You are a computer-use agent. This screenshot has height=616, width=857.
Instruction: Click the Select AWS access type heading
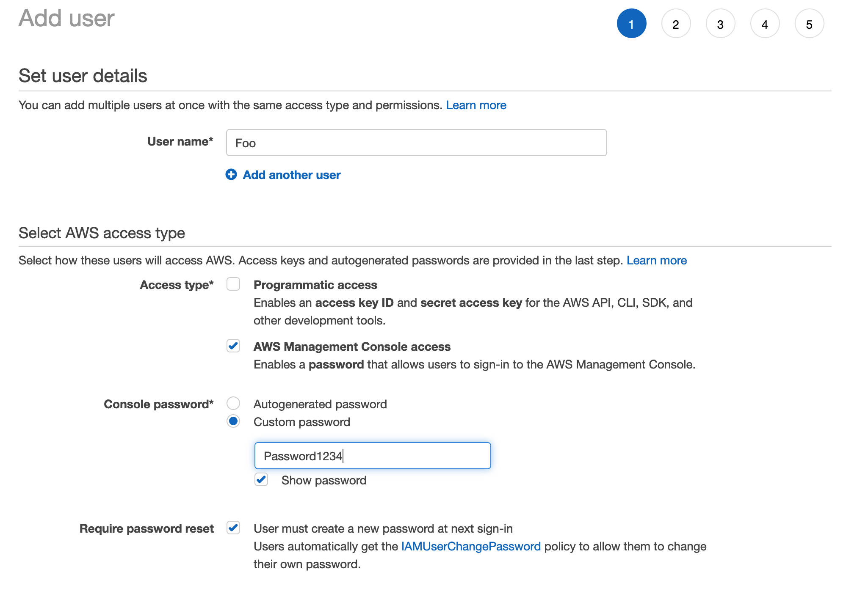pyautogui.click(x=102, y=233)
